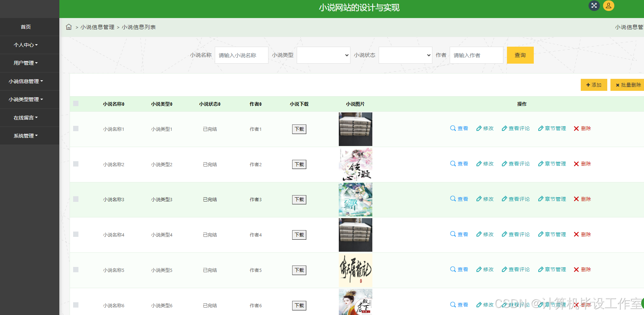Open chapter management for 小说名称4
644x315 pixels.
click(x=552, y=234)
